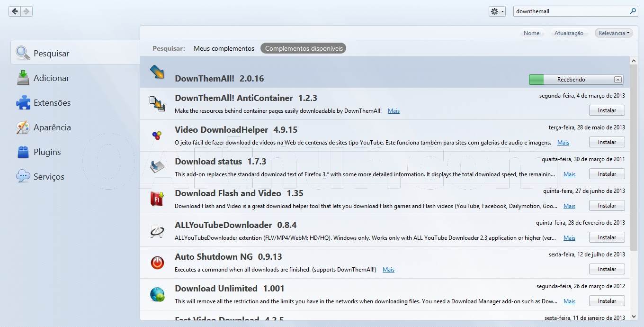Click the results list scrollbar thumb
Screen dimensions: 644x327
[634, 157]
